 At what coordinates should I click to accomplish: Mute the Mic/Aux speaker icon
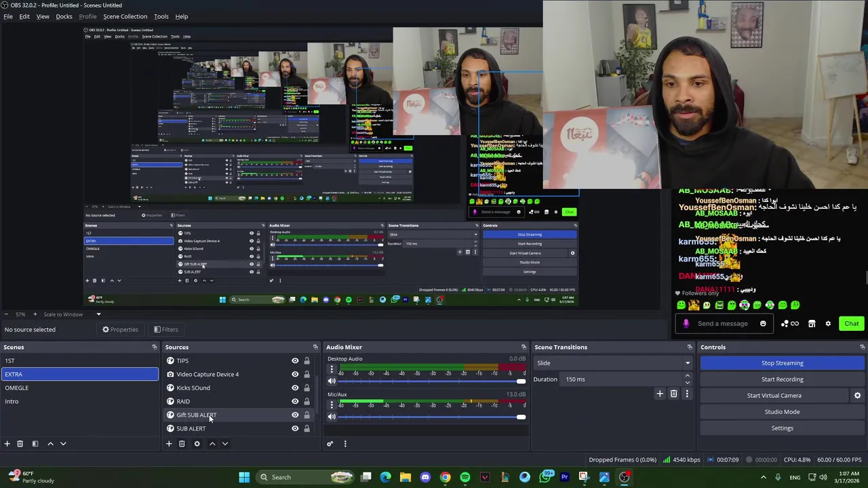[x=332, y=416]
